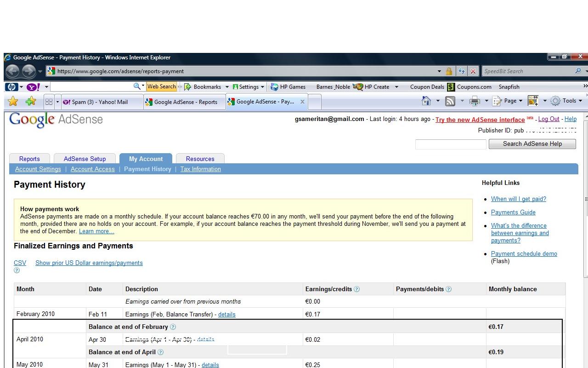Open the toolbar Settings menu
Viewport: 588px width, 368px height.
tap(249, 86)
